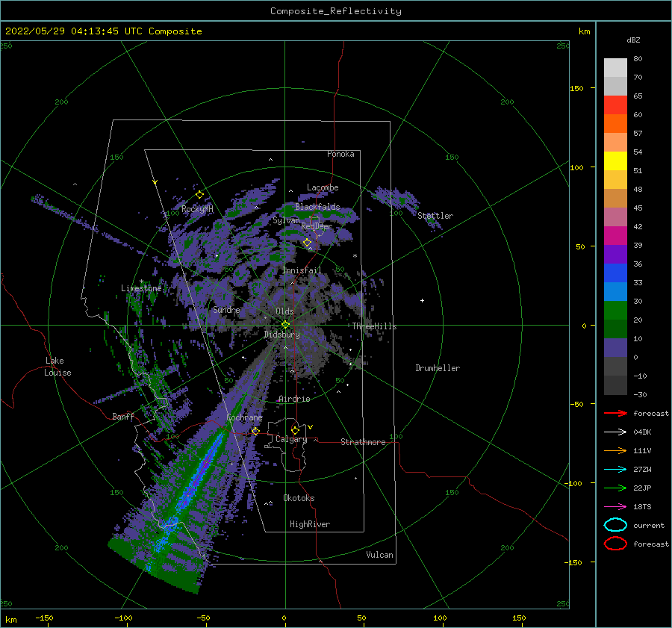Image resolution: width=672 pixels, height=628 pixels.
Task: Click the RedDeer city label
Action: [x=317, y=226]
